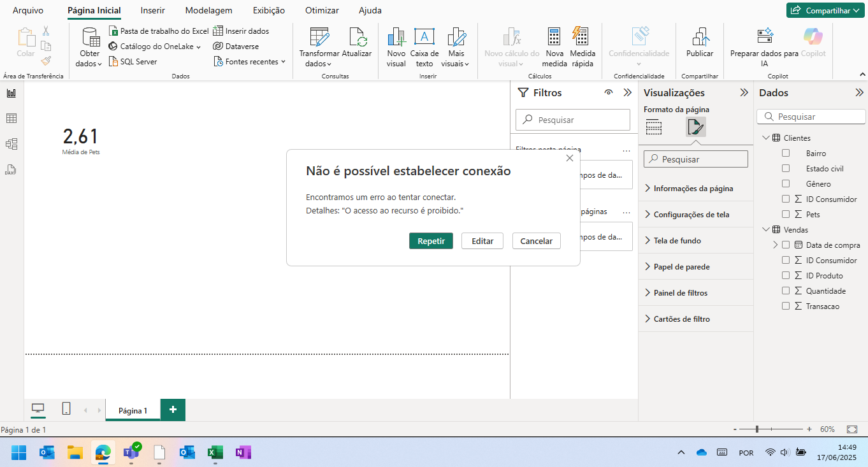Image resolution: width=868 pixels, height=467 pixels.
Task: Close the connection error dialog
Action: click(570, 158)
